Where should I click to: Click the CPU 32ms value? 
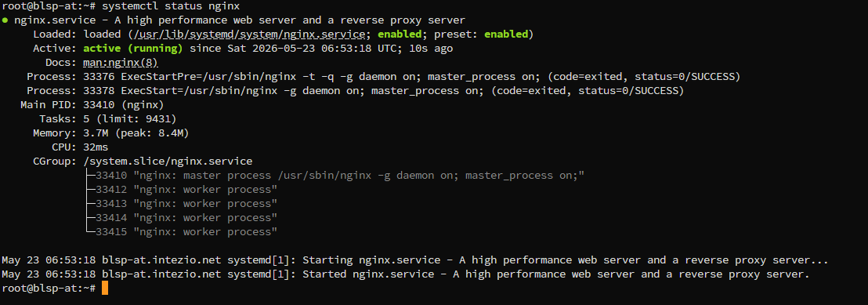(x=96, y=147)
